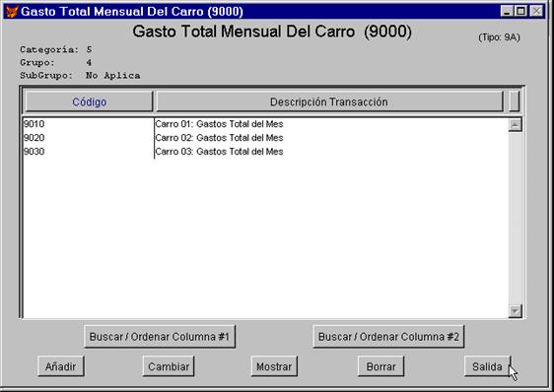Select 'Carro 02: Gastos Total del Mes'

(x=219, y=138)
